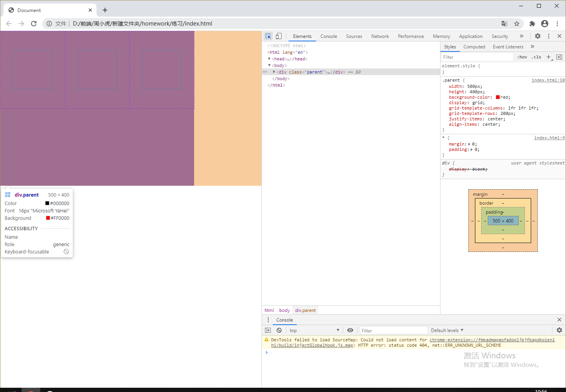Reload the page
The image size is (566, 392).
point(34,24)
